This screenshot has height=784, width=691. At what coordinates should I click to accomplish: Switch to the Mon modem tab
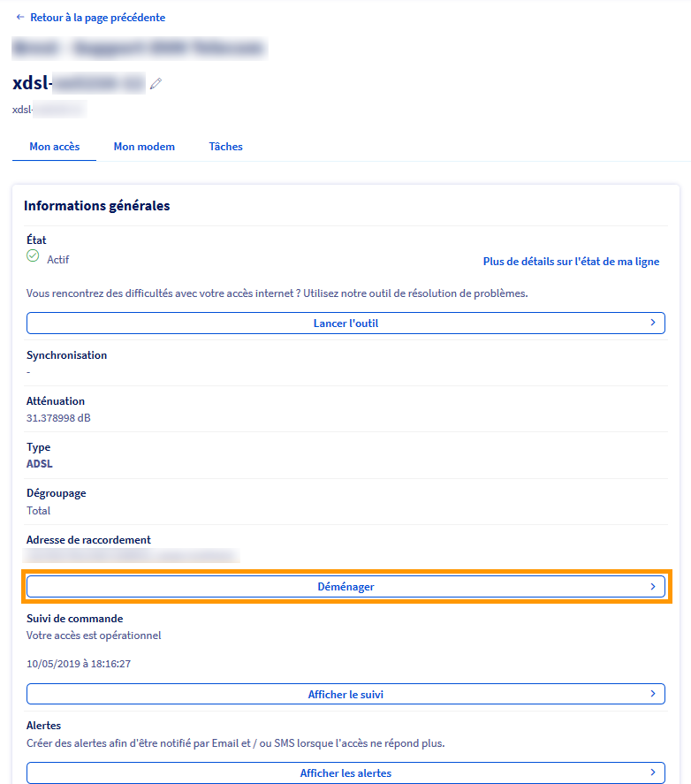point(144,147)
